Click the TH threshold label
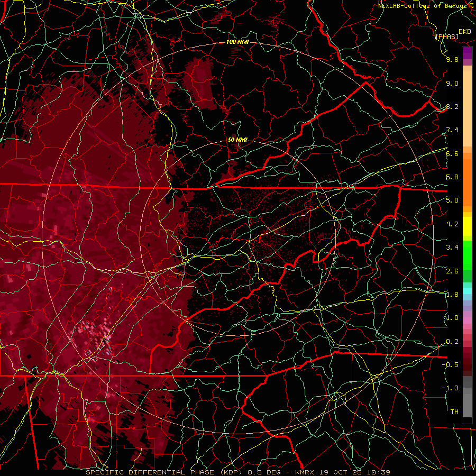476x476 pixels. point(454,412)
